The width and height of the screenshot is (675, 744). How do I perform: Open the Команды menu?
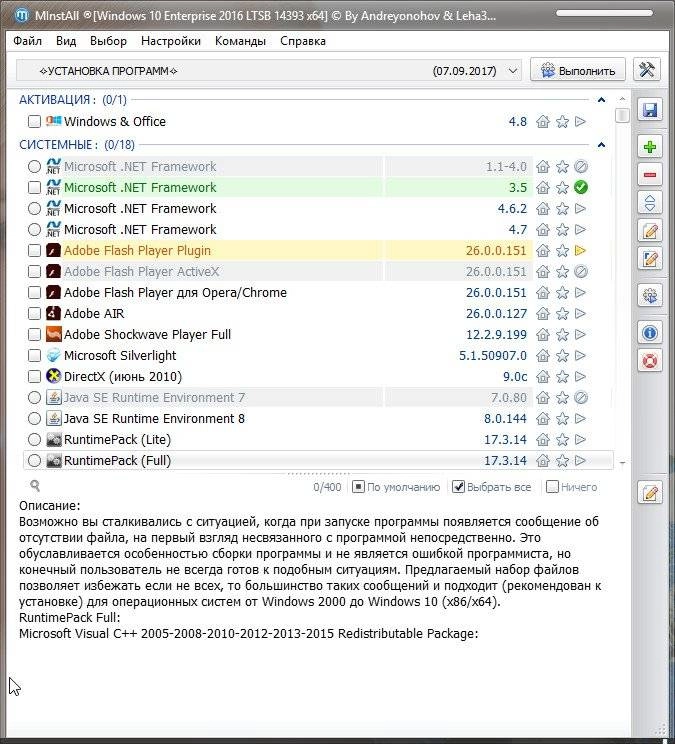click(240, 41)
